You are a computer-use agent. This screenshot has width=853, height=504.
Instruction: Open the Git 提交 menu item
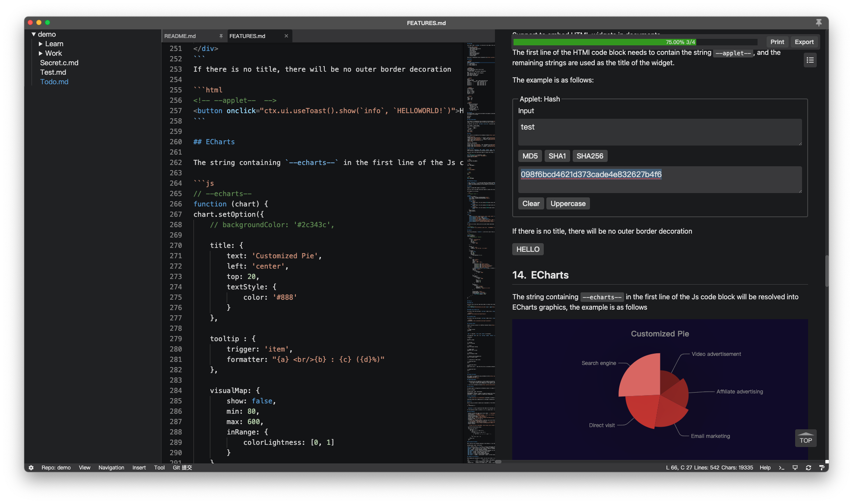coord(182,468)
